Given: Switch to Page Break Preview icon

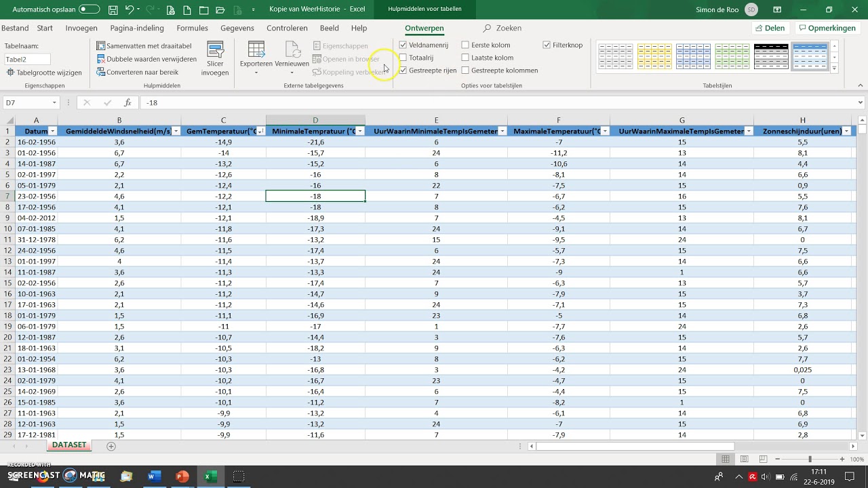Looking at the screenshot, I should pos(762,460).
